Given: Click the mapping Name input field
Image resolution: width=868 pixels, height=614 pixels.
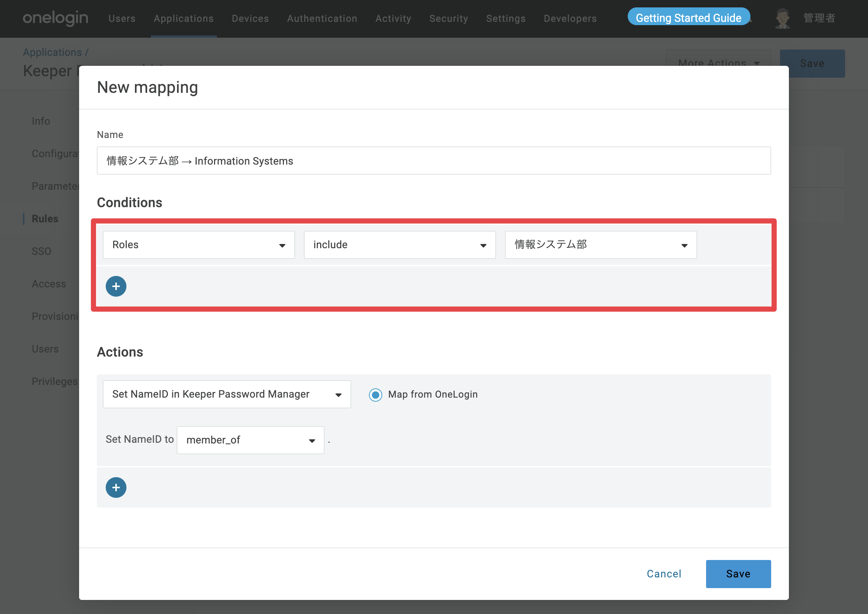Looking at the screenshot, I should coord(434,161).
